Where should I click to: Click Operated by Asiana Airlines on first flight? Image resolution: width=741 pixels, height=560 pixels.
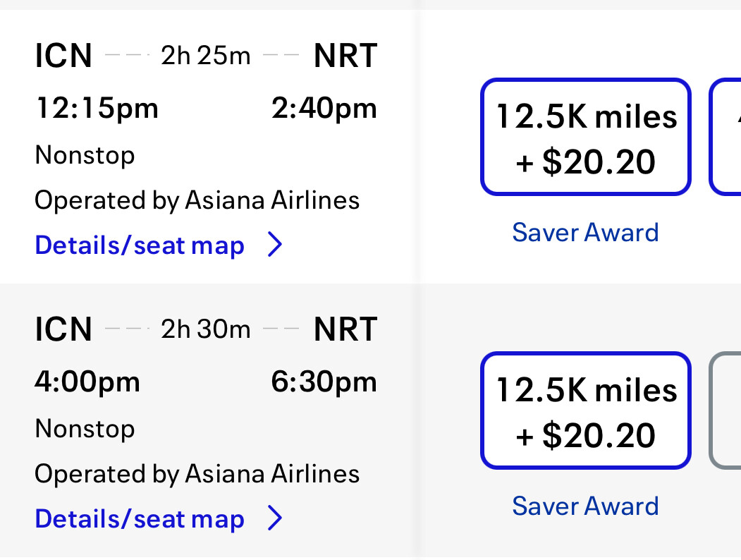197,201
